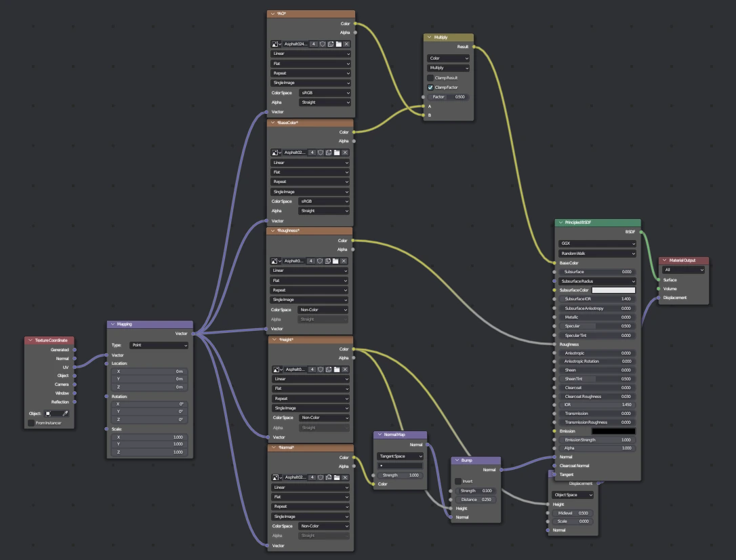Enable Clamp Result in Multiply node
The width and height of the screenshot is (736, 560).
pyautogui.click(x=430, y=78)
